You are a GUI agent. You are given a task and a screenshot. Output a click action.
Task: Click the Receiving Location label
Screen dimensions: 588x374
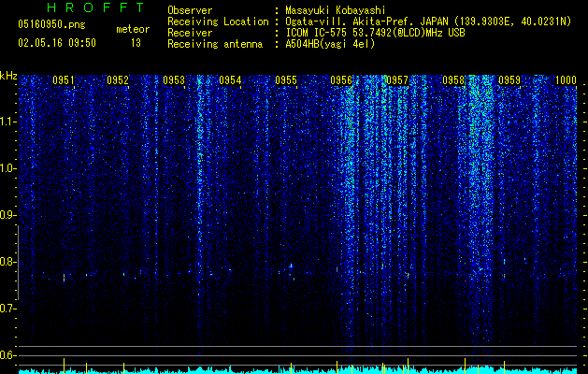click(x=218, y=22)
